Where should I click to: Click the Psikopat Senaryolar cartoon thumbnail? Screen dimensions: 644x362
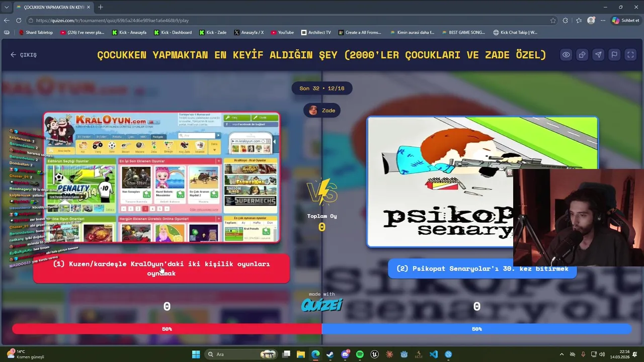coord(482,182)
